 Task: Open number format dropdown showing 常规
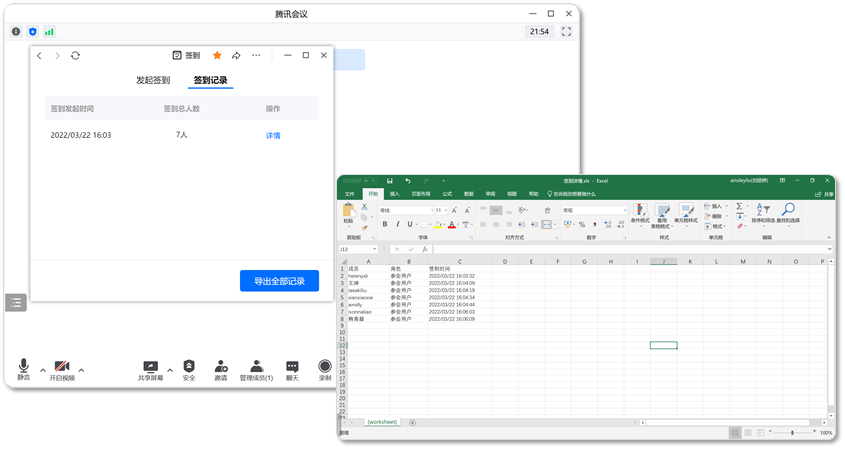coord(625,210)
